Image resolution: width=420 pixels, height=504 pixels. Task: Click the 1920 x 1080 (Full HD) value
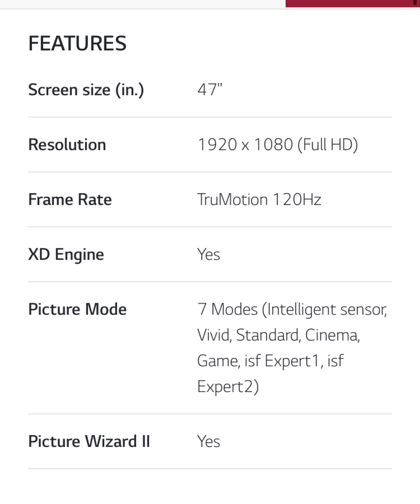tap(278, 145)
